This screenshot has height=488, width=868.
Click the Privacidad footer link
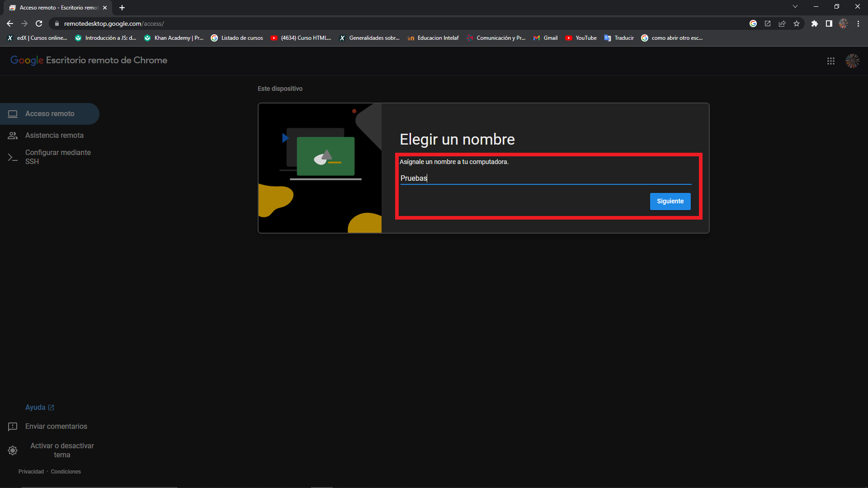click(31, 471)
